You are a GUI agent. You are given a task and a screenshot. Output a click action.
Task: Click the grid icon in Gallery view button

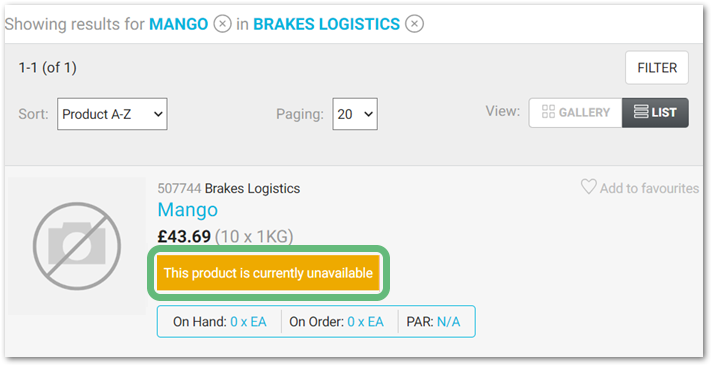(x=548, y=112)
